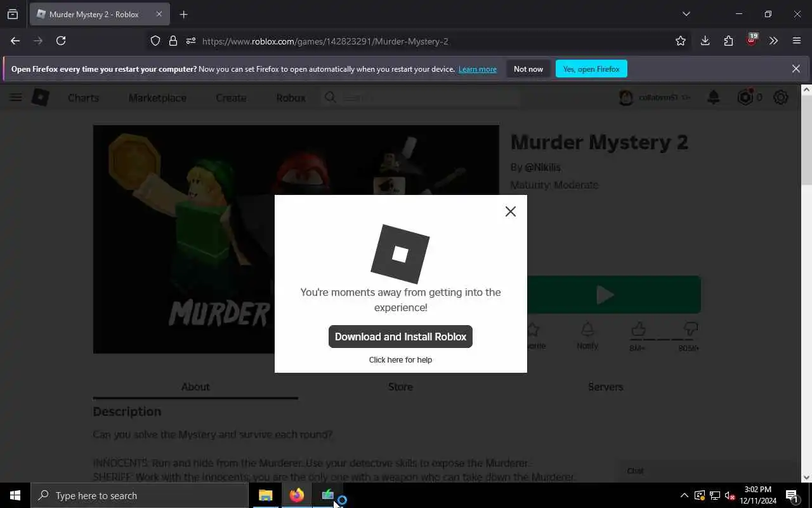Focus the Roblox search box
The height and width of the screenshot is (508, 812).
click(421, 97)
